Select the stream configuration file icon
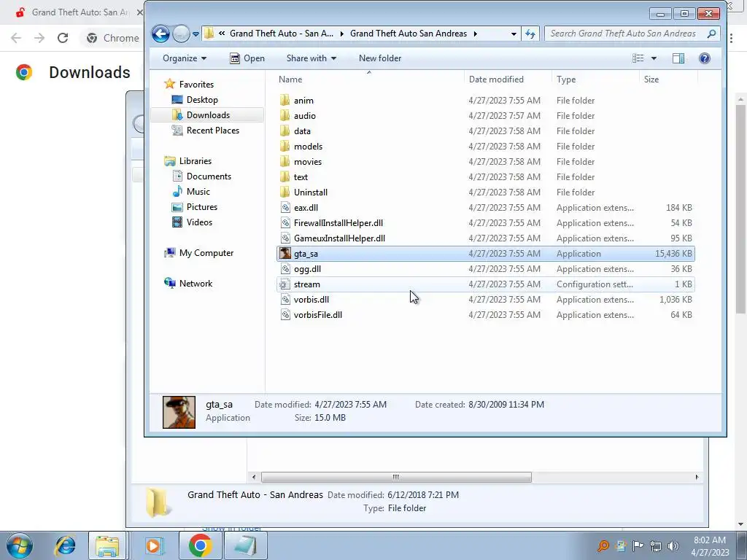 (x=285, y=284)
